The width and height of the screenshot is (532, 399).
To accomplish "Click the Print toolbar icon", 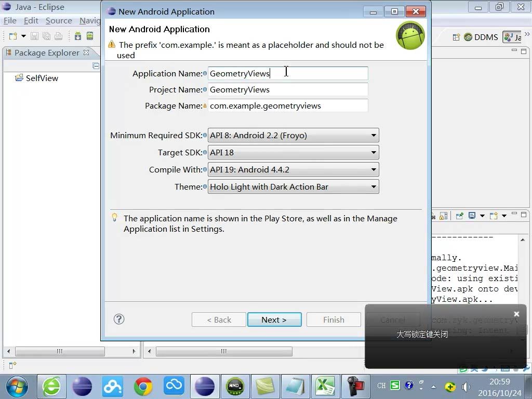I will click(58, 36).
